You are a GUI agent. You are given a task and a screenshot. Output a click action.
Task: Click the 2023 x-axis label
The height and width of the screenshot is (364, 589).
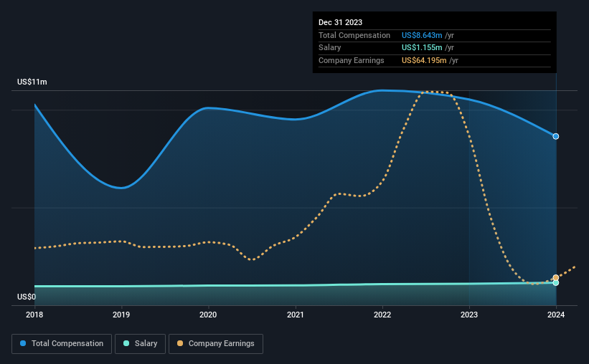tap(469, 315)
